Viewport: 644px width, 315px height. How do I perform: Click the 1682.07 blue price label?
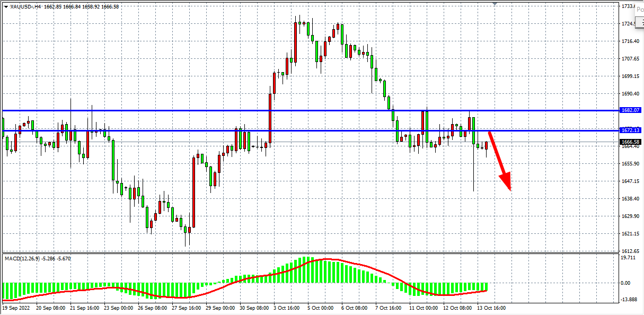tap(630, 110)
